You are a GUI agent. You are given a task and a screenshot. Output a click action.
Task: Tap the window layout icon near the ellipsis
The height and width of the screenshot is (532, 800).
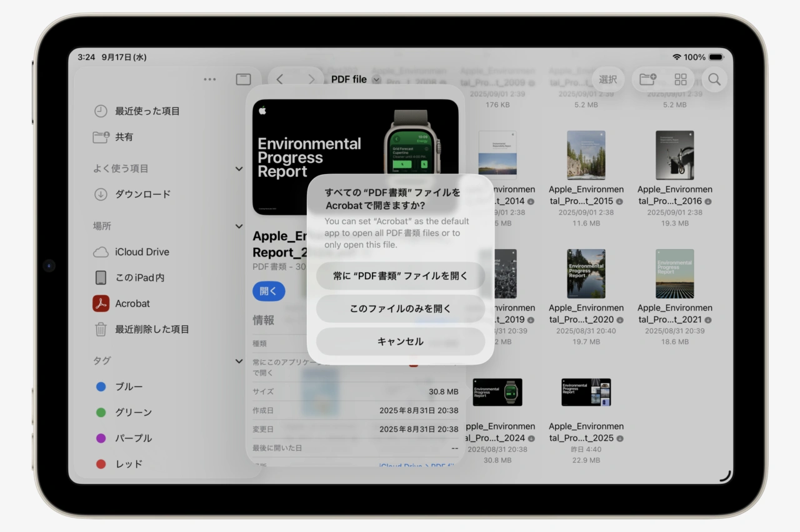tap(243, 79)
